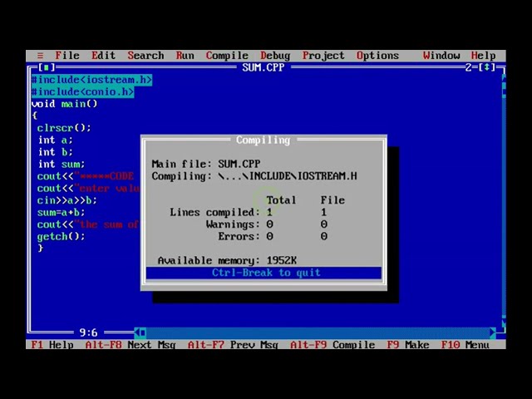
Task: Click the 'int a;' line
Action: click(x=55, y=140)
